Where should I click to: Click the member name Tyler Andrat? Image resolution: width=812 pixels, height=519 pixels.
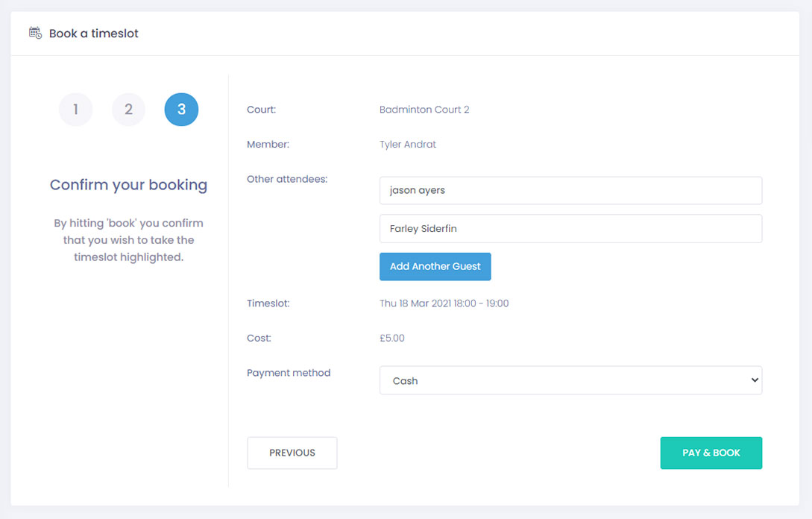408,145
